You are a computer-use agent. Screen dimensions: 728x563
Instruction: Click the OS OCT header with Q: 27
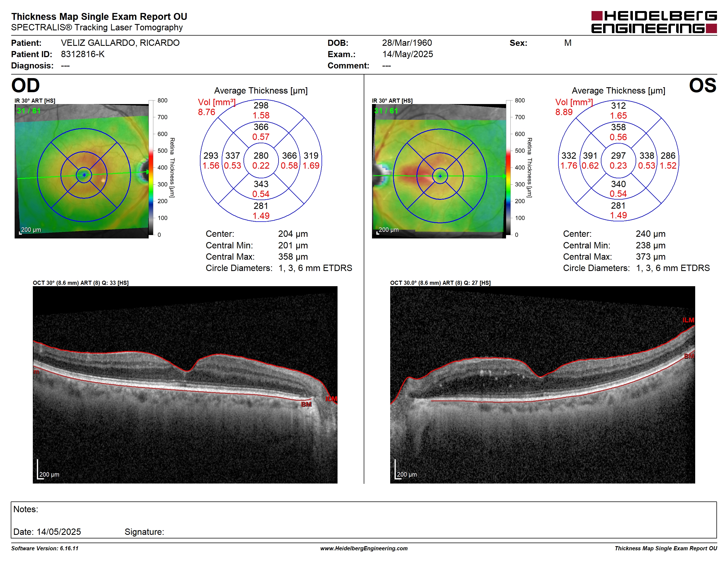point(440,283)
